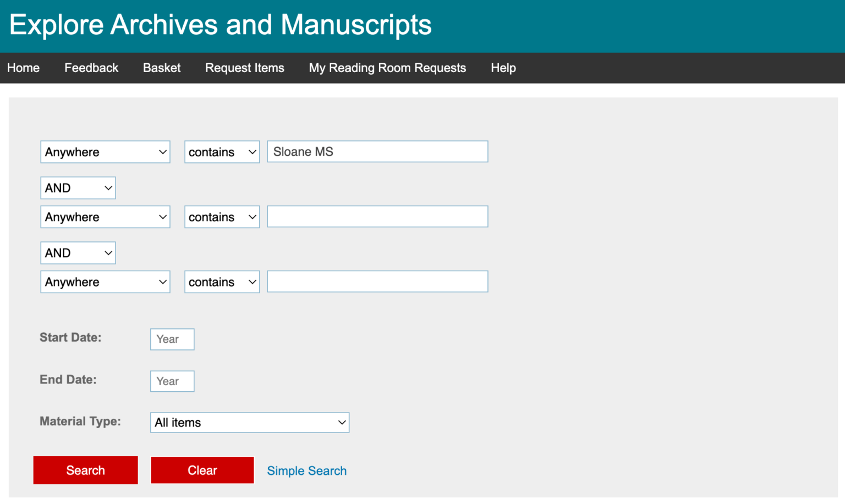Open My Reading Room Requests
This screenshot has width=845, height=504.
pos(387,68)
